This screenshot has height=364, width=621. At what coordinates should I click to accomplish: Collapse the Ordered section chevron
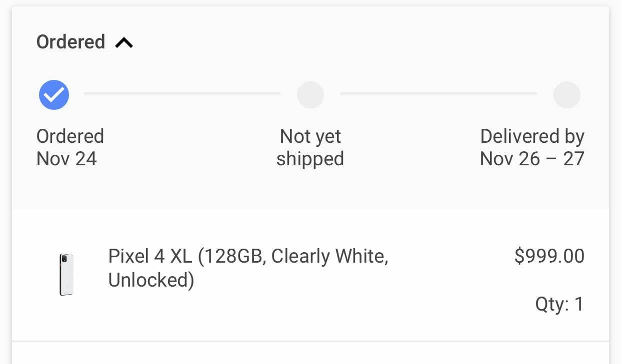tap(124, 43)
